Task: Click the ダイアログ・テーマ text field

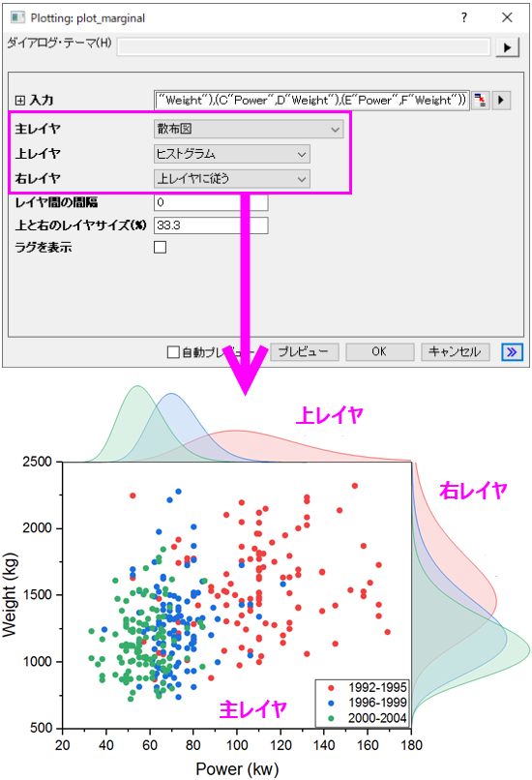Action: coord(304,47)
